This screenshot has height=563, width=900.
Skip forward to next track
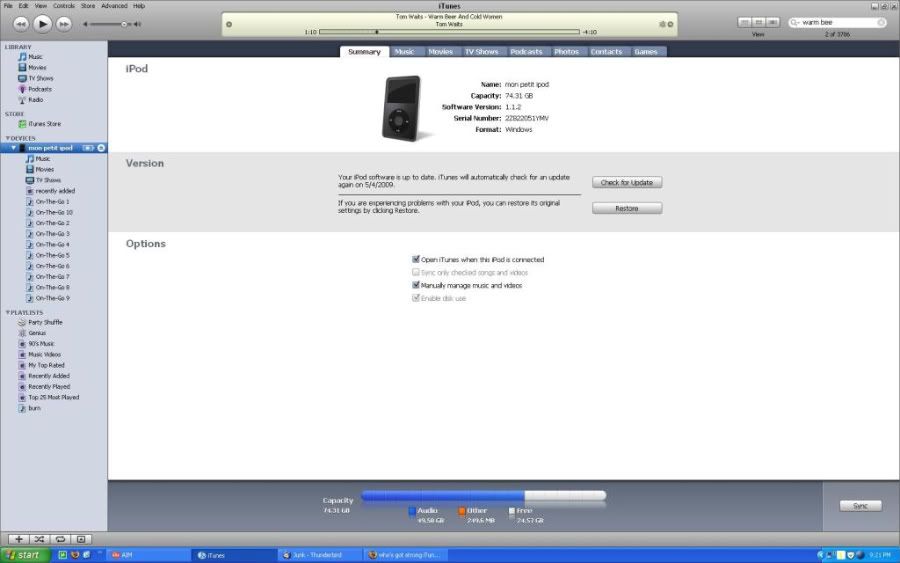tap(64, 24)
